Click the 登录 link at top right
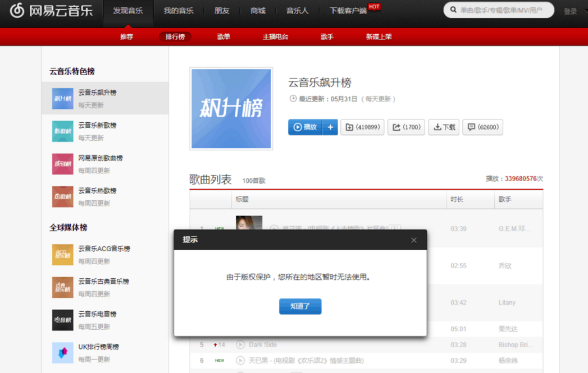The width and height of the screenshot is (588, 373). point(571,10)
